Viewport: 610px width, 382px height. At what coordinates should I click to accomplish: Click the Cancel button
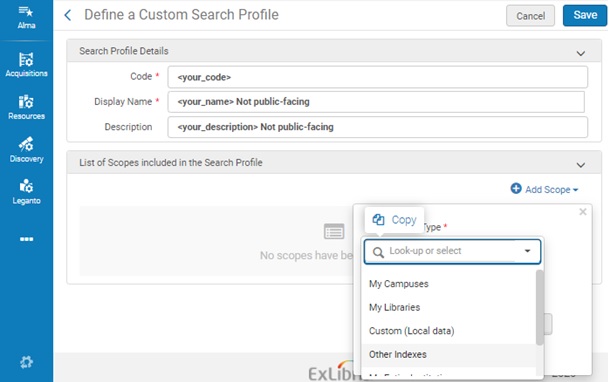(530, 16)
